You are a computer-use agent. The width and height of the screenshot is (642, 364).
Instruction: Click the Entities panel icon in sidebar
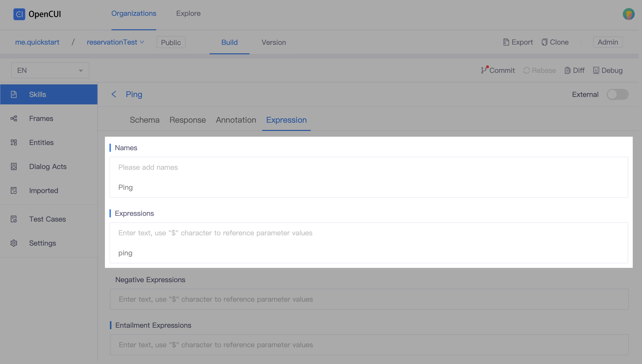pos(14,142)
